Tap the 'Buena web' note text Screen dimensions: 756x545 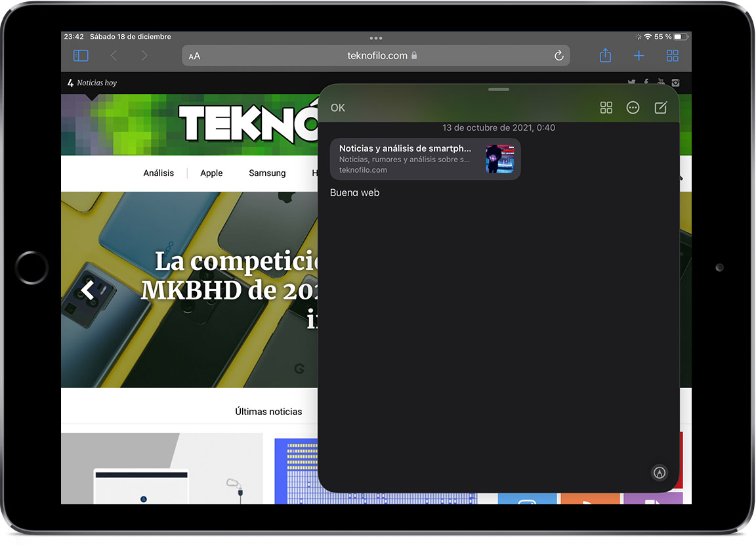[x=354, y=192]
